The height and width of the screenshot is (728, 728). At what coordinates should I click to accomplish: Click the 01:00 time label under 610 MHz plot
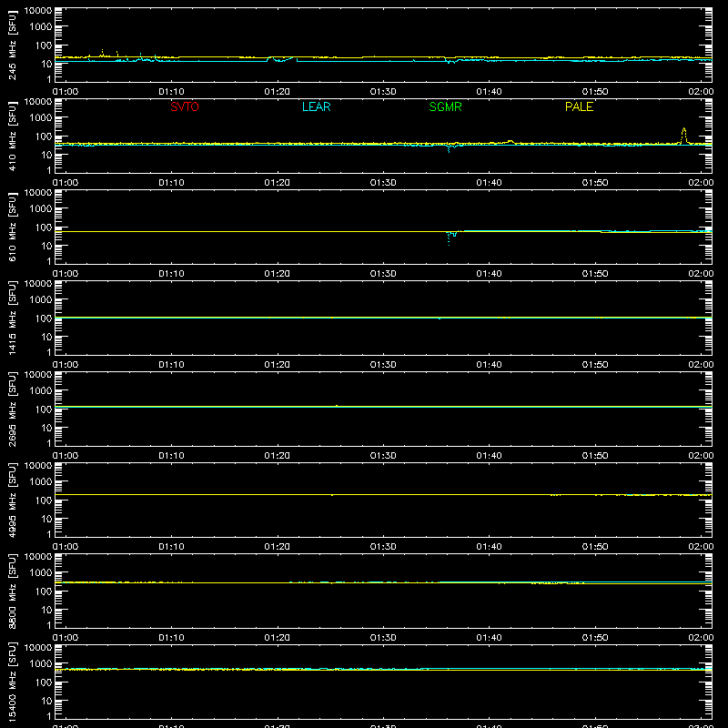pos(66,274)
